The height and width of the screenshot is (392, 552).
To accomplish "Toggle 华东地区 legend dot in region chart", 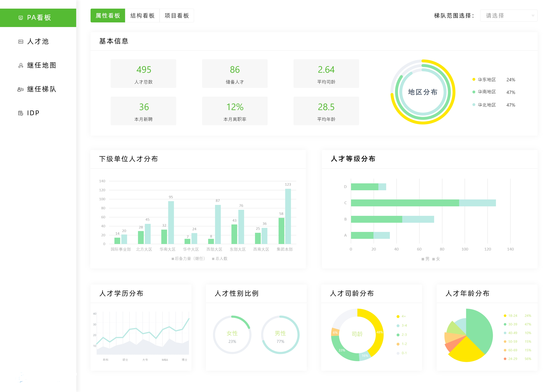I will tap(474, 79).
